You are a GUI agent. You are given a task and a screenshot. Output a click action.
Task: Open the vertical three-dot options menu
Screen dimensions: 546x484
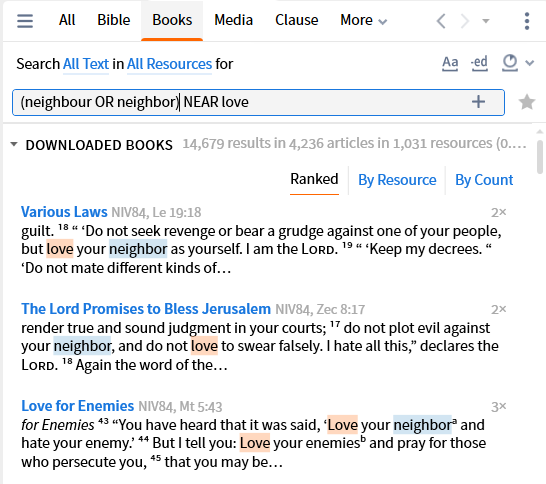tap(527, 21)
